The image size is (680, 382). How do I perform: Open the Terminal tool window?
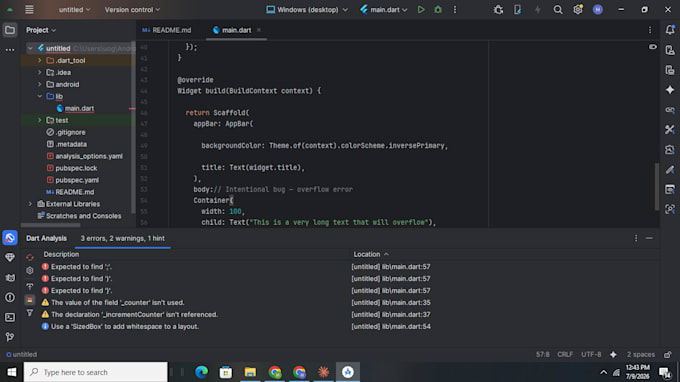coord(10,317)
